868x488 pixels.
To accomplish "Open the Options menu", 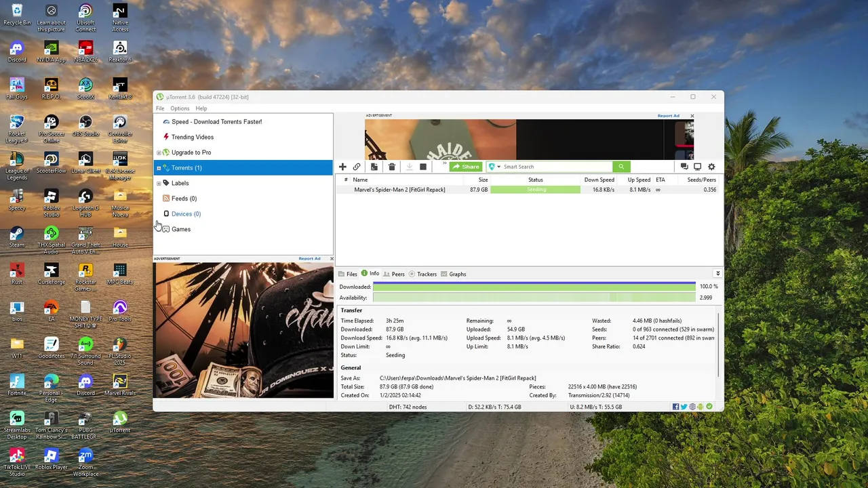I will [180, 108].
